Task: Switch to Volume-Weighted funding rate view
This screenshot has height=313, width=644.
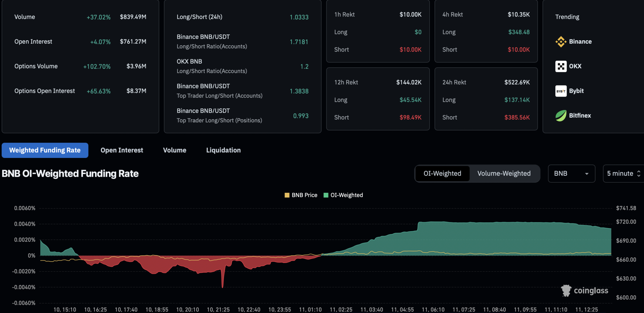Action: pyautogui.click(x=504, y=173)
